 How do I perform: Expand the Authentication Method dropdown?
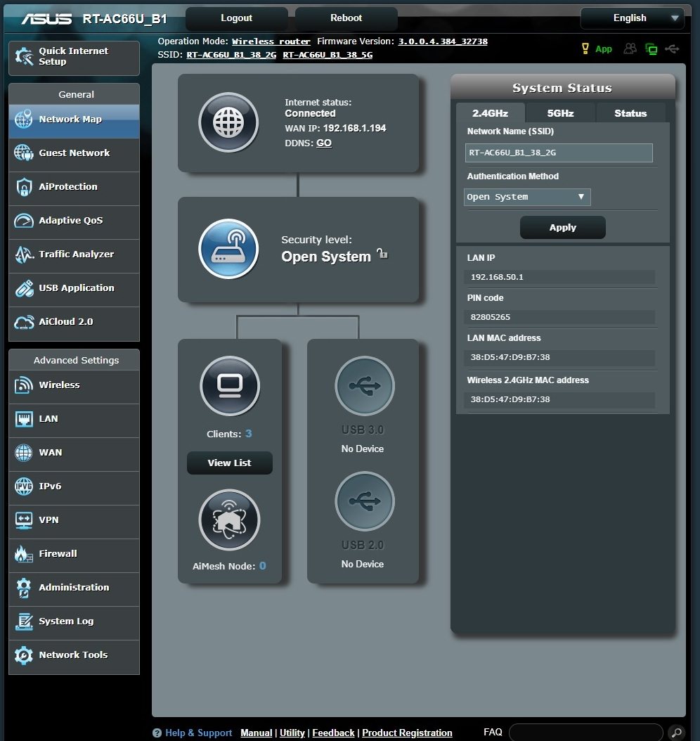point(527,197)
